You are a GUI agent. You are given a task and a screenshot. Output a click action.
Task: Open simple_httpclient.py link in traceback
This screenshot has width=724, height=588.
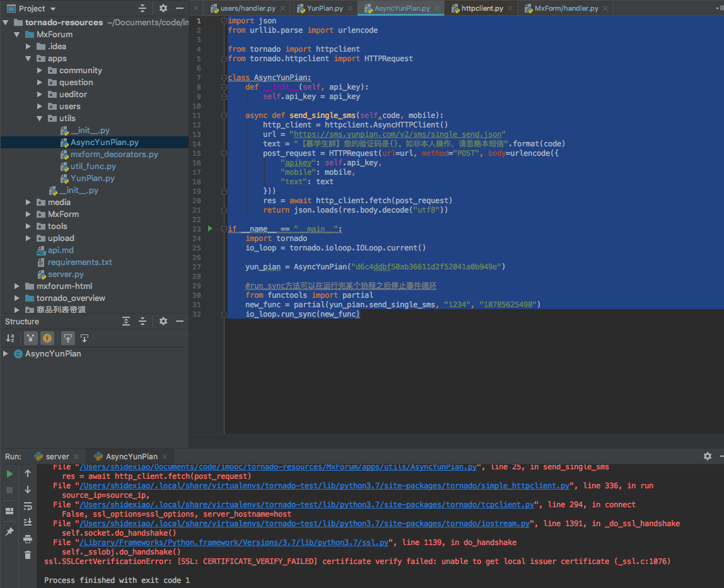pyautogui.click(x=325, y=485)
